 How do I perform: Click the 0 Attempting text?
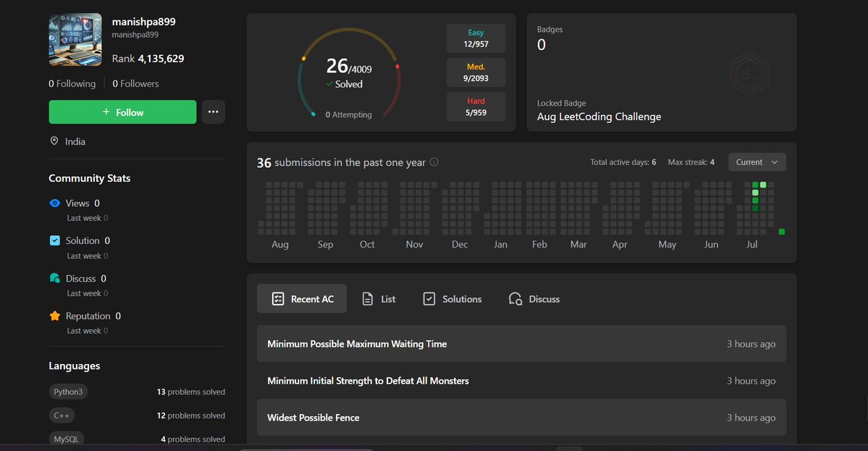349,114
